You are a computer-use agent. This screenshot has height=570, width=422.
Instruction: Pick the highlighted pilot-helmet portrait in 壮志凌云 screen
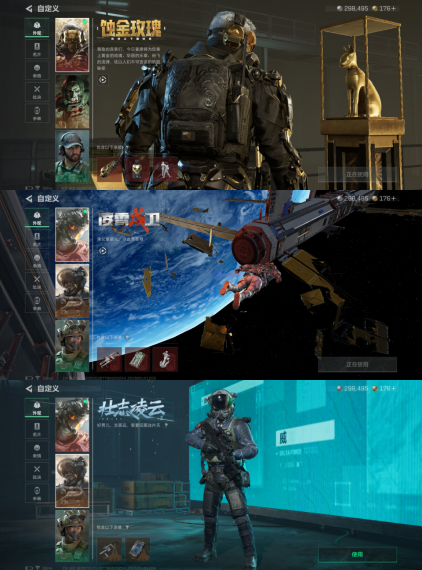pos(72,481)
